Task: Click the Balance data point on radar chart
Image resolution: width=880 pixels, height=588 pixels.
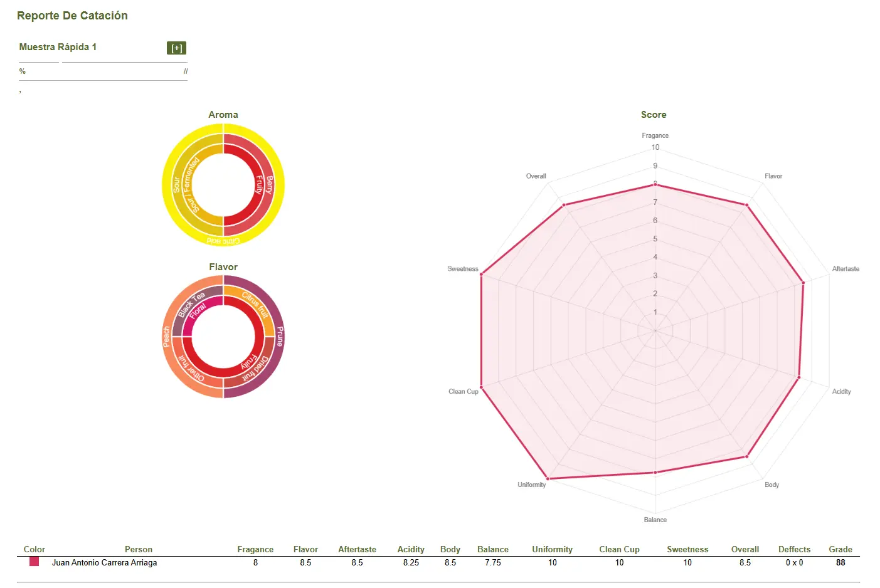Action: 655,473
